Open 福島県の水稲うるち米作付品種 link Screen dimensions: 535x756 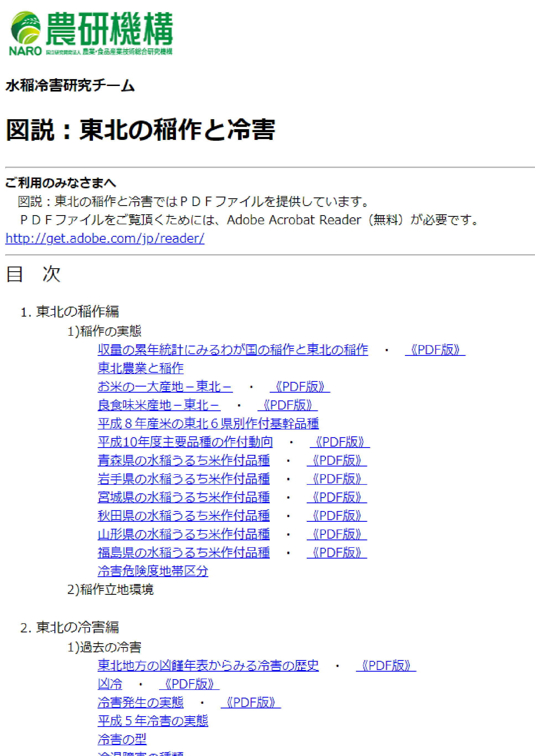(183, 552)
